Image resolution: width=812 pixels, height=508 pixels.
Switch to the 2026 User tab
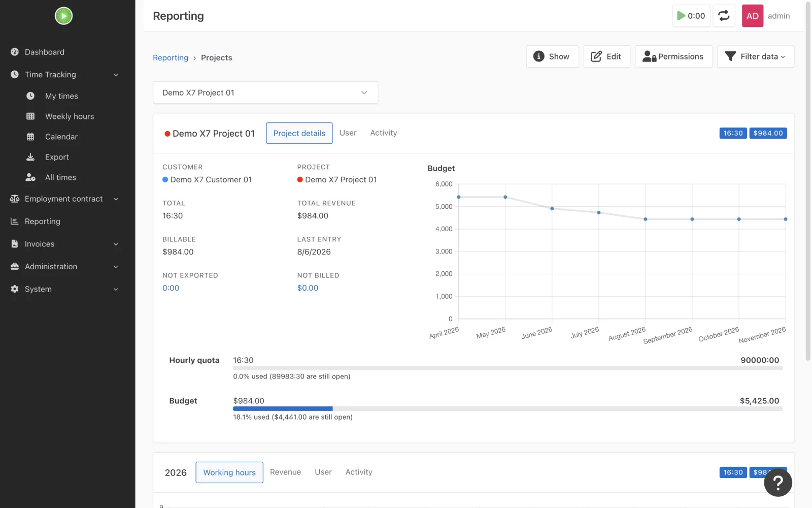pyautogui.click(x=323, y=472)
